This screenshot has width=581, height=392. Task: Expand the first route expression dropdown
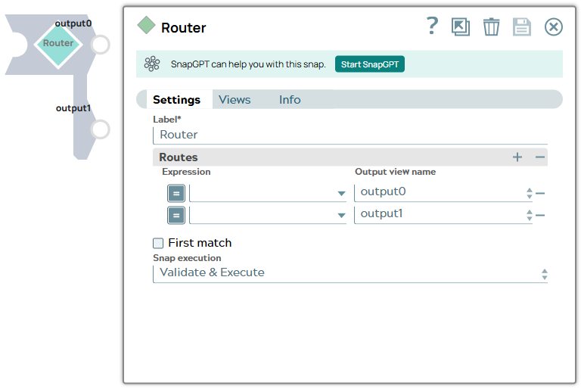(341, 194)
